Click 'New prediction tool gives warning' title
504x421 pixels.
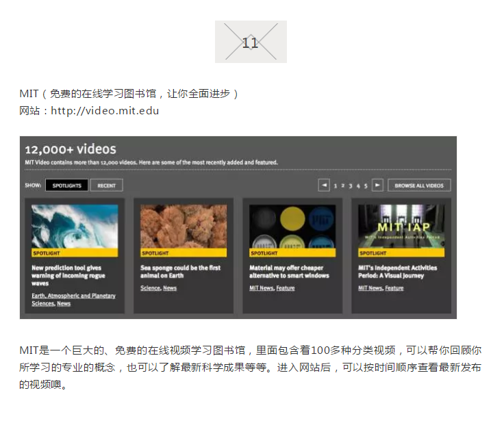(68, 275)
